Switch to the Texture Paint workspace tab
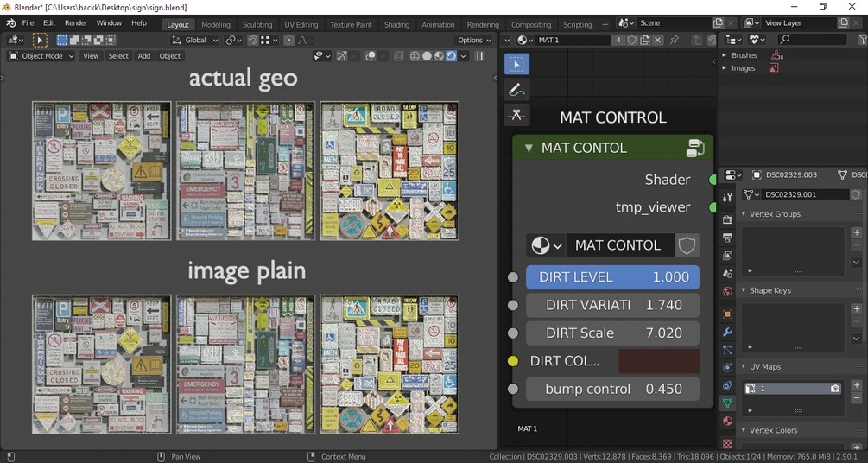This screenshot has width=868, height=463. point(351,25)
